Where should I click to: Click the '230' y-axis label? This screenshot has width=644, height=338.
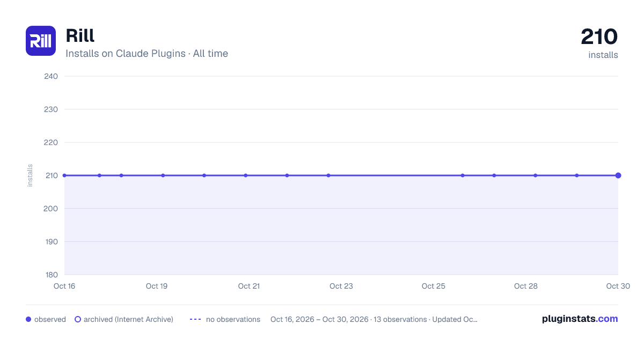(51, 109)
